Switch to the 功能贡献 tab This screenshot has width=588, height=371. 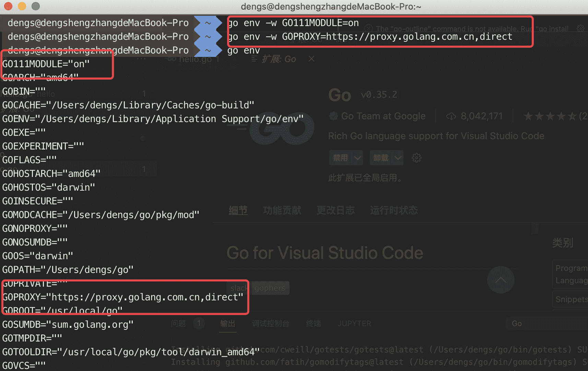point(282,211)
